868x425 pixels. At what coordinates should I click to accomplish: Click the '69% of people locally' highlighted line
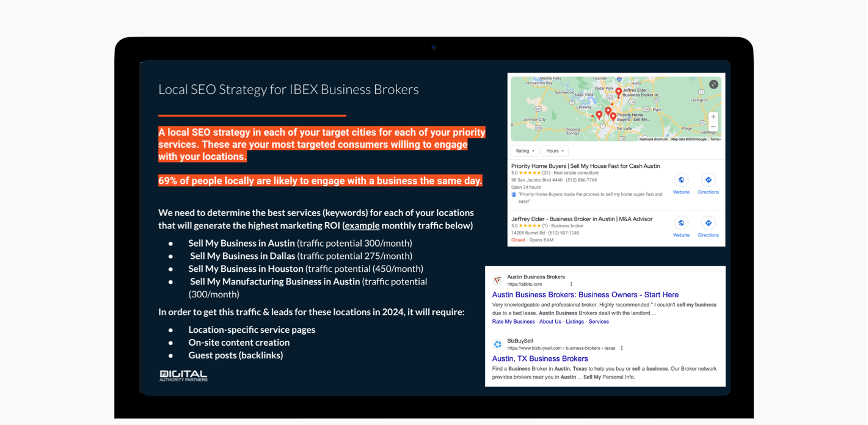320,181
